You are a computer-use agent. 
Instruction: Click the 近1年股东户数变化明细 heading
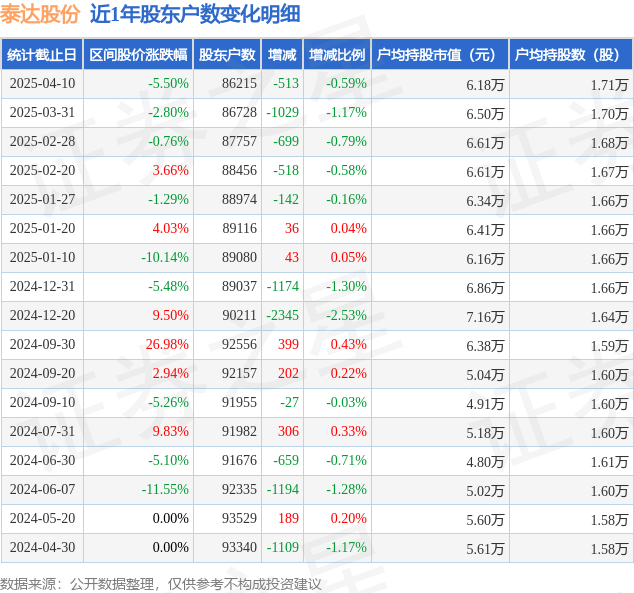[x=195, y=14]
